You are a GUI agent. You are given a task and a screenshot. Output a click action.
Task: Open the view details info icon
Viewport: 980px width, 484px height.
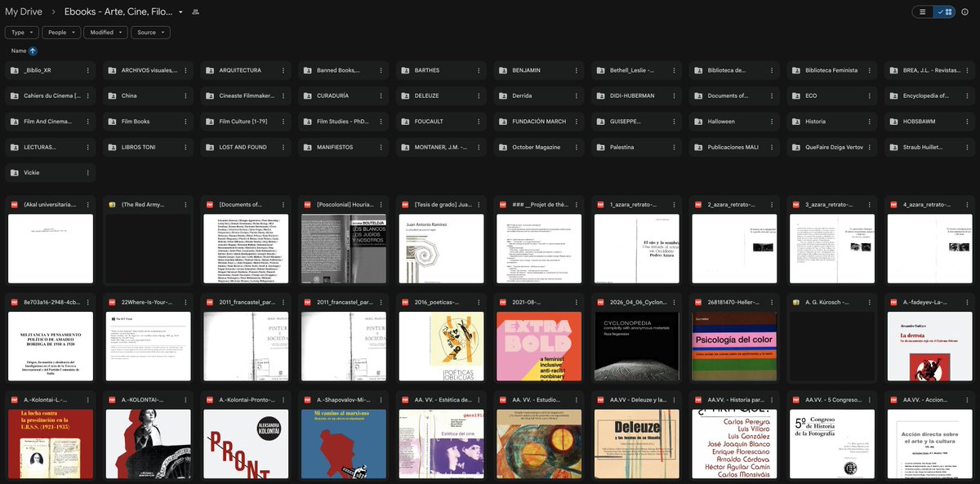964,12
